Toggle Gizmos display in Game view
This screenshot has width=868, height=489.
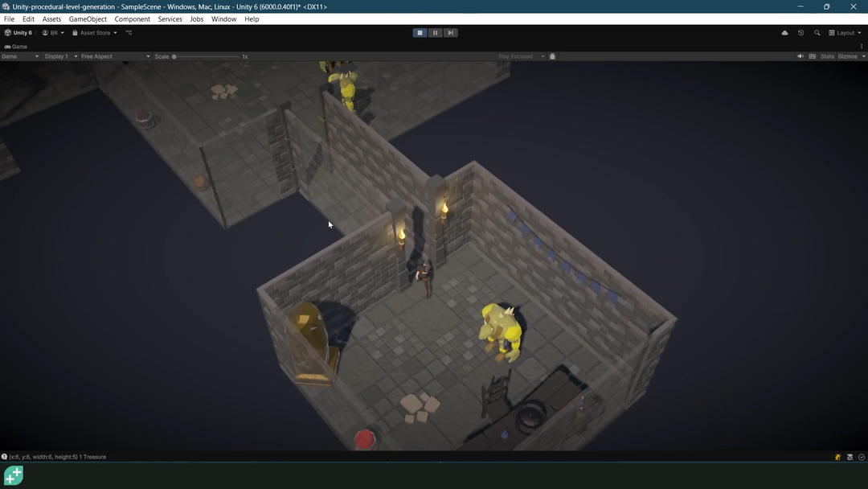849,56
